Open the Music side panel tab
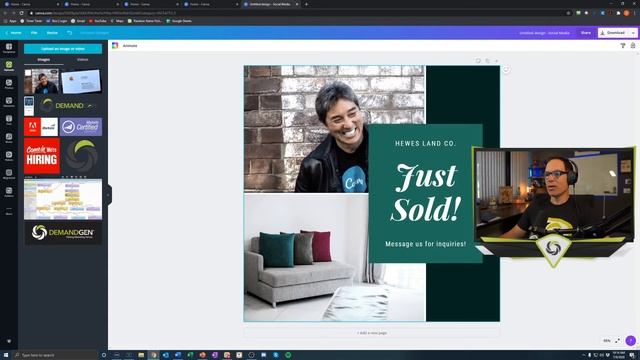The width and height of the screenshot is (640, 360). pyautogui.click(x=9, y=138)
